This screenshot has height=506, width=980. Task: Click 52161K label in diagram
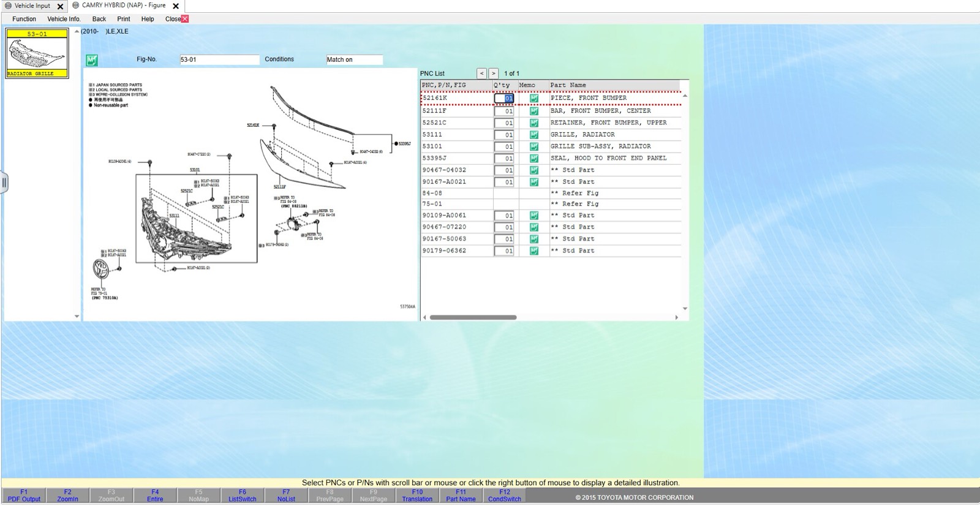tap(253, 125)
